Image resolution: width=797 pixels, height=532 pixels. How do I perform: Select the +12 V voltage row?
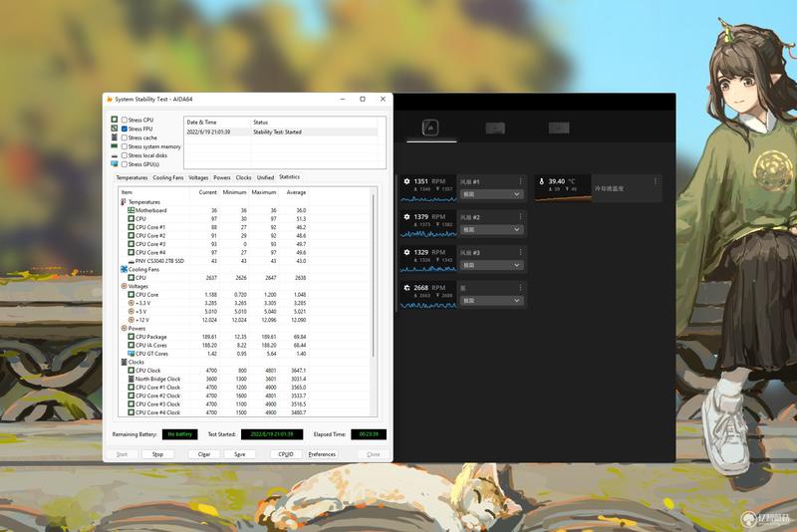214,320
